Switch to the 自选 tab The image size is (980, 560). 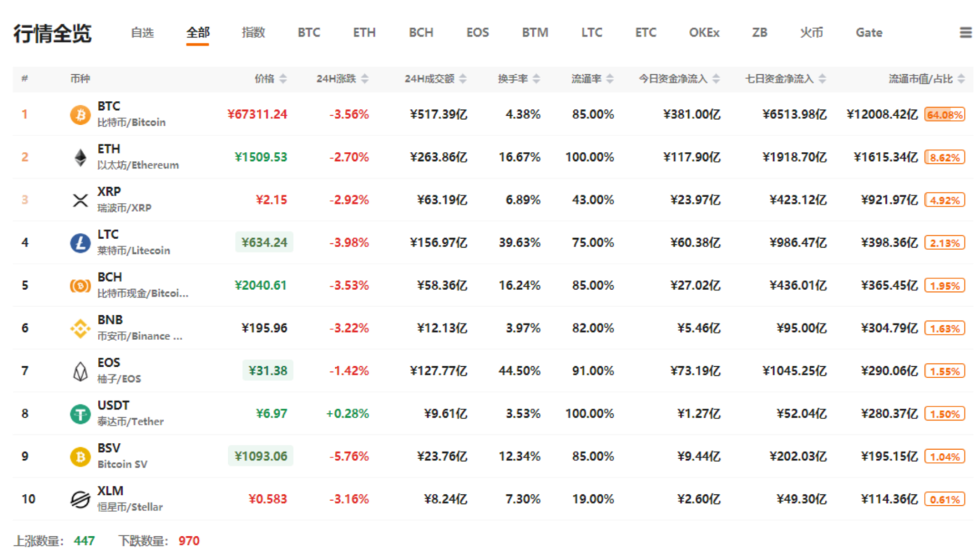point(142,33)
